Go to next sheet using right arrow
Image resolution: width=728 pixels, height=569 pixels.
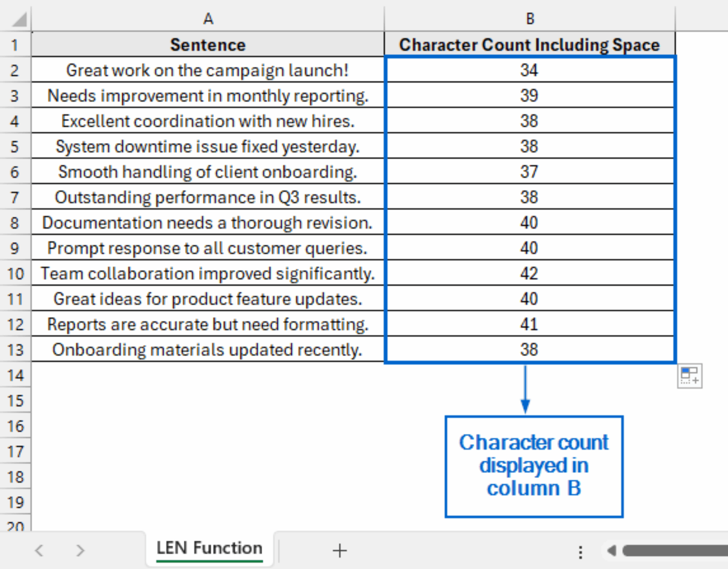click(x=80, y=551)
